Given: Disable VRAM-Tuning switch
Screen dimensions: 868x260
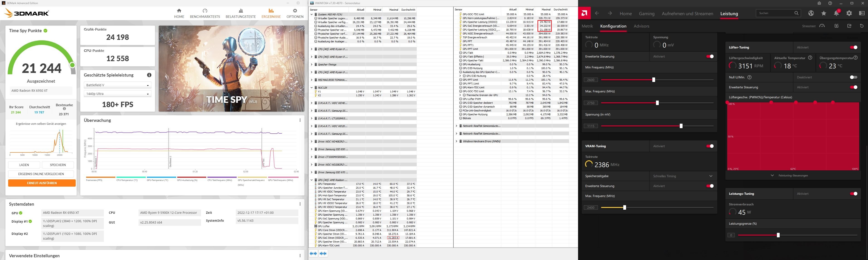Looking at the screenshot, I should click(x=710, y=146).
